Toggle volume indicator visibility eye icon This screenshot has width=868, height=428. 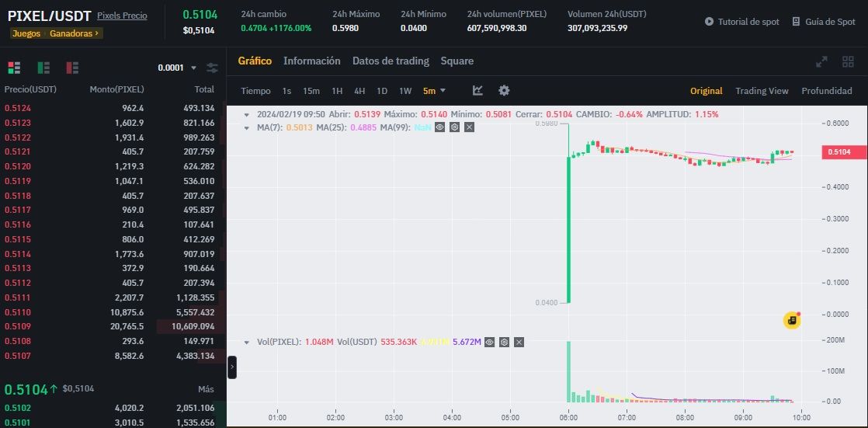(x=489, y=343)
